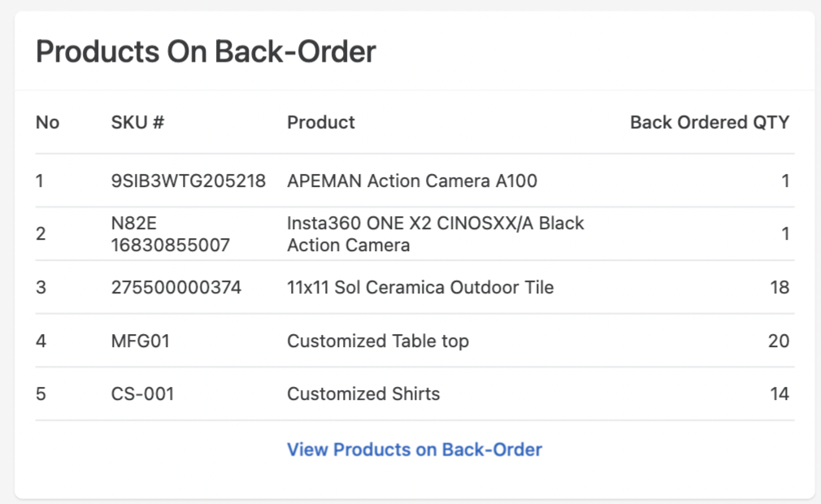Screen dimensions: 821x504
Task: Select the Insta360 ONE X2 product name
Action: click(435, 234)
